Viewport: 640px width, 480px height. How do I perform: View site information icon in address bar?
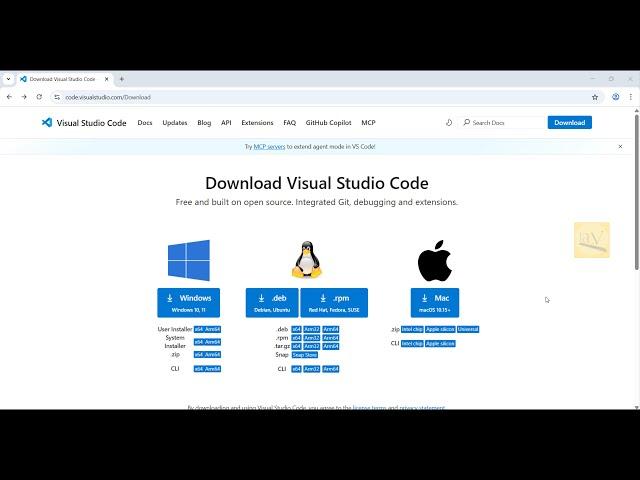point(57,97)
